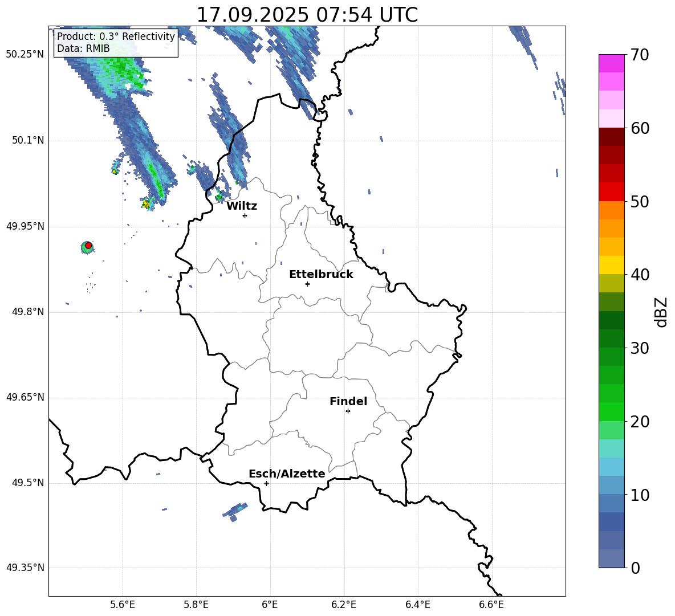
Task: Click the magenta top segment of colorbar
Action: click(x=611, y=64)
